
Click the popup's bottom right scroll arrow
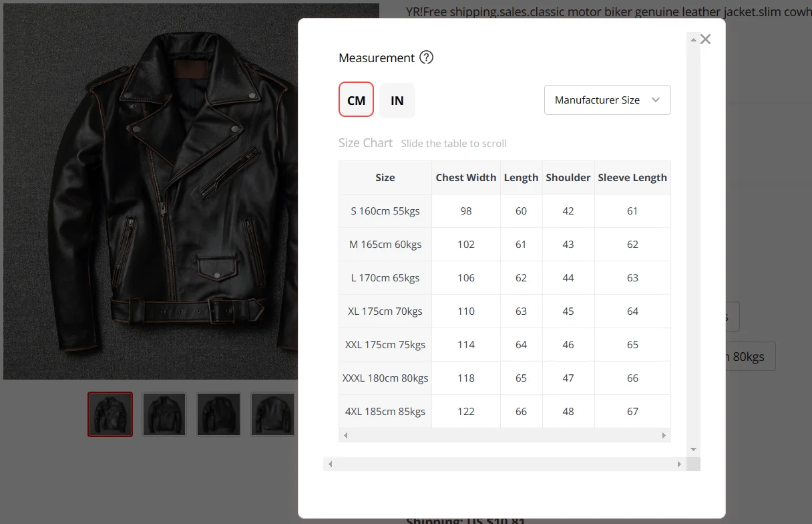coord(679,464)
